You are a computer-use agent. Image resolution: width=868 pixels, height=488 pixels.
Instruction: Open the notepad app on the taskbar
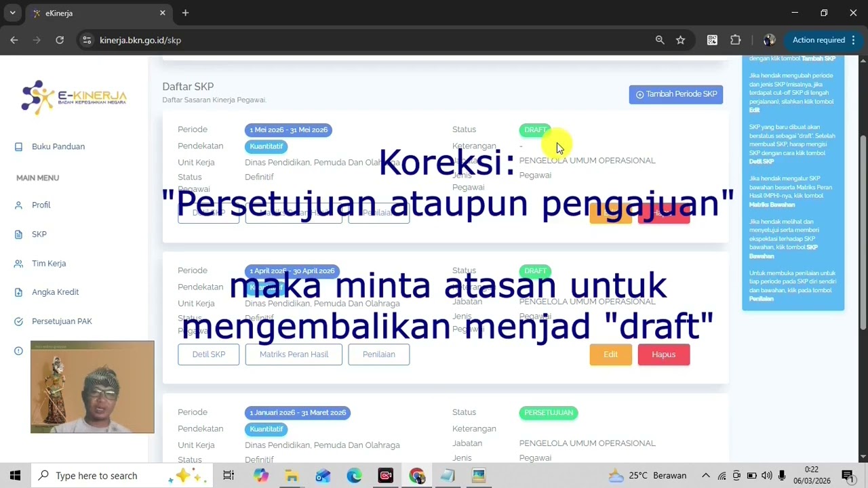(448, 476)
